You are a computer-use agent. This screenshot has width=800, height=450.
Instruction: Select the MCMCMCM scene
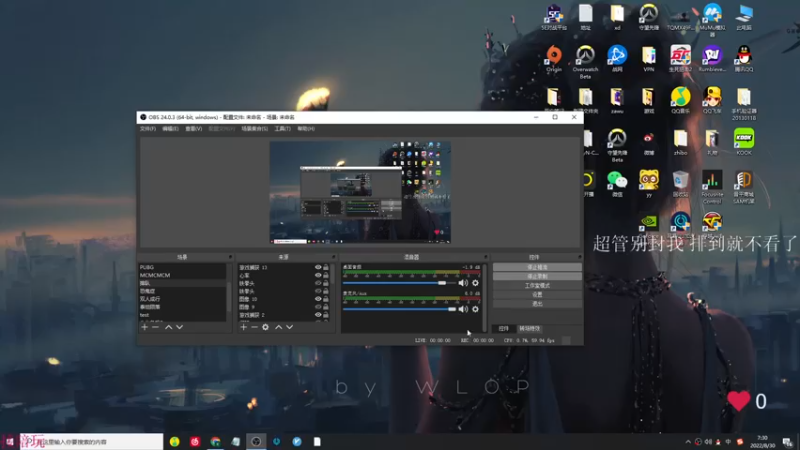[182, 275]
